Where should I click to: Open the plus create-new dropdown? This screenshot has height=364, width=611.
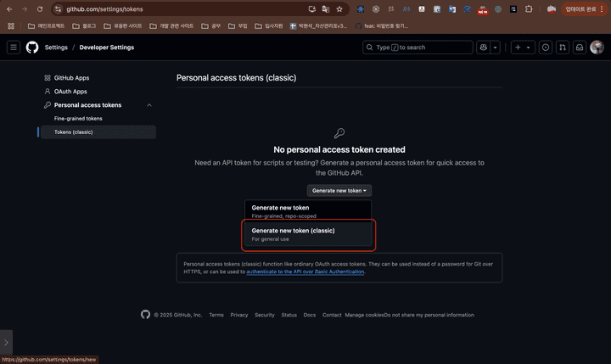523,48
